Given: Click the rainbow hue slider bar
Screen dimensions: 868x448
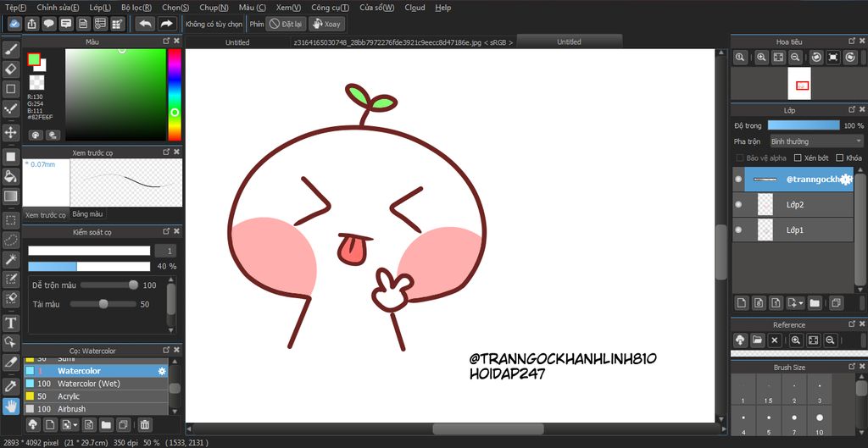Looking at the screenshot, I should point(175,95).
